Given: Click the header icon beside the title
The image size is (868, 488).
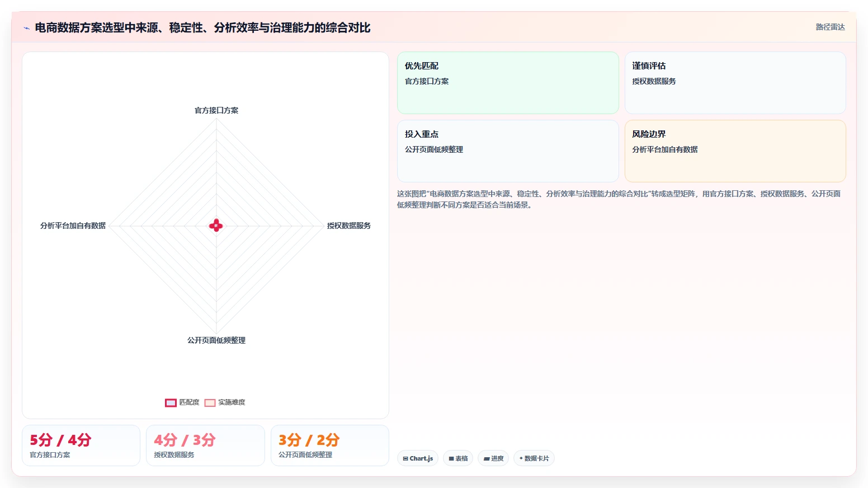Looking at the screenshot, I should pyautogui.click(x=26, y=28).
